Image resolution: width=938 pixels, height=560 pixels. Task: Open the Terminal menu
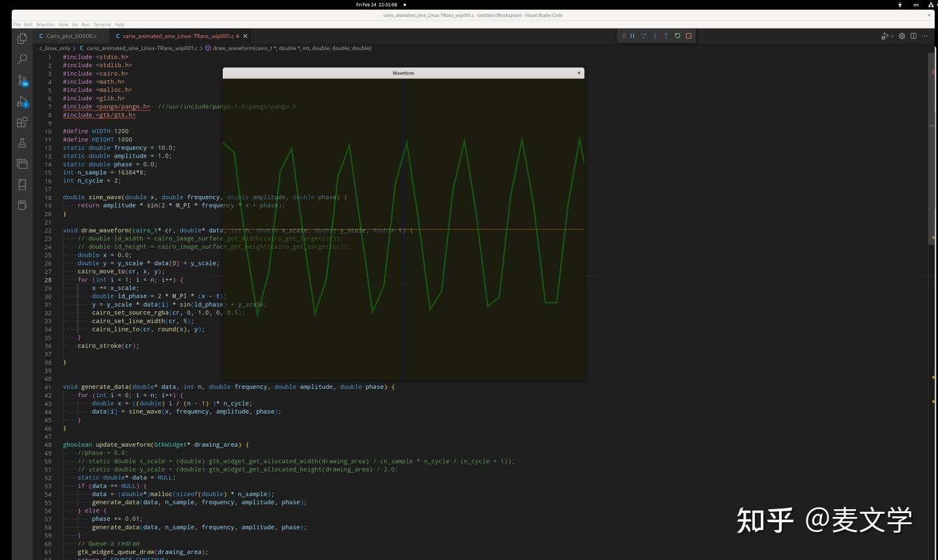[x=102, y=25]
